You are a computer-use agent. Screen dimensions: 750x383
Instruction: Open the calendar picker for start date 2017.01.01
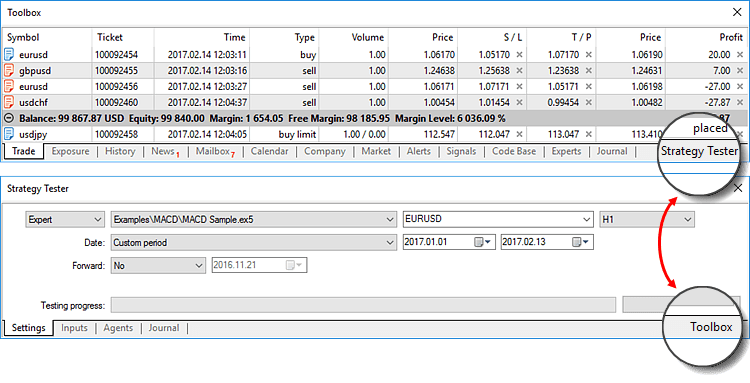(482, 242)
